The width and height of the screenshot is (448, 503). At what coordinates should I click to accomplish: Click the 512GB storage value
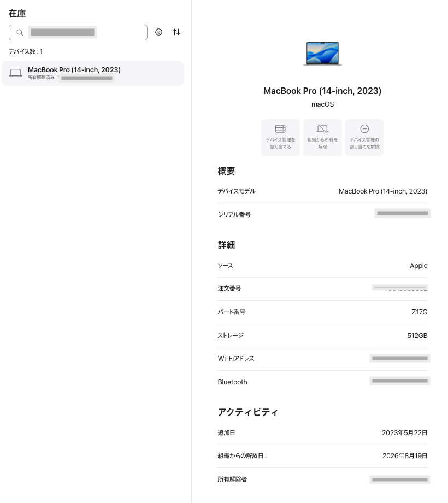(x=417, y=336)
